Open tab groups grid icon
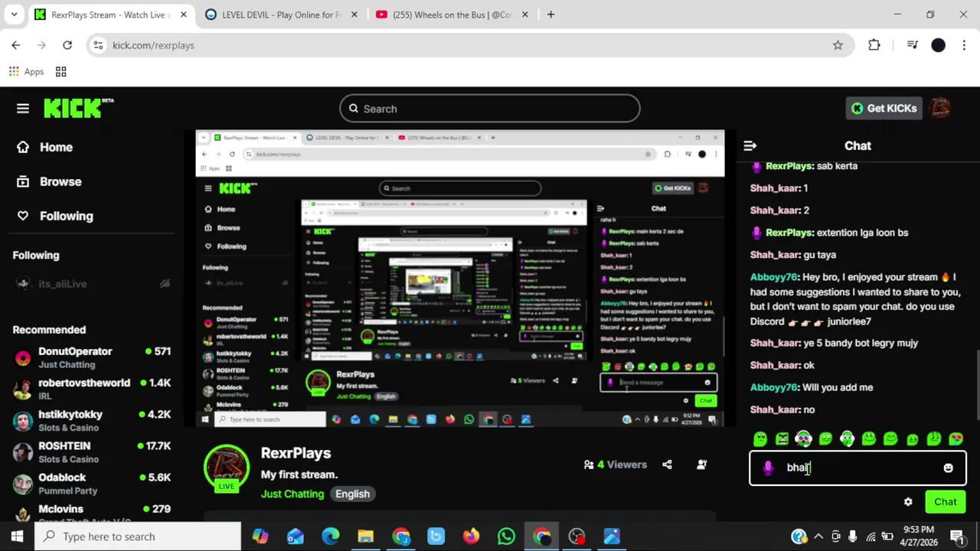The height and width of the screenshot is (551, 980). coord(60,71)
